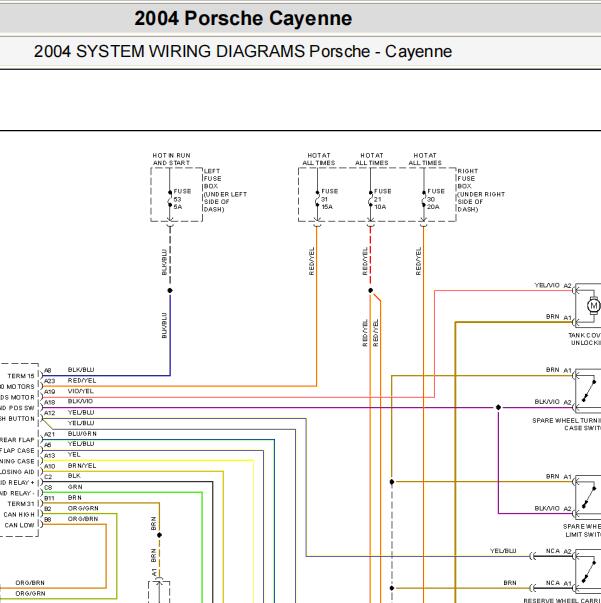Viewport: 601px width, 603px height.
Task: Click the vertical RED/YEL label below Fuse 30
Action: (x=418, y=261)
